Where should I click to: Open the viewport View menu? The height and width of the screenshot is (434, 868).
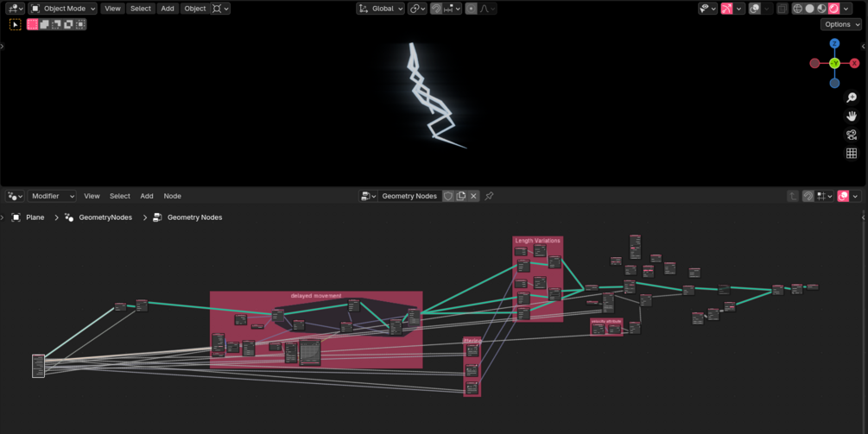[112, 9]
